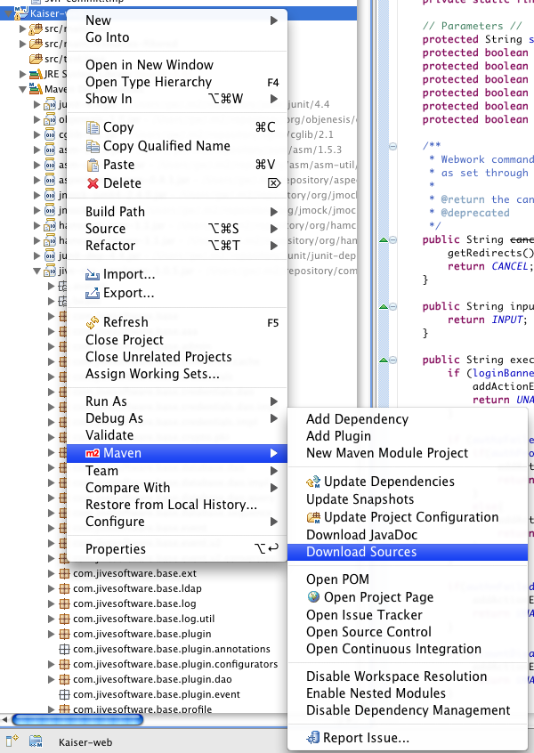
Task: Click the Maven Dependencies library icon
Action: (36, 89)
